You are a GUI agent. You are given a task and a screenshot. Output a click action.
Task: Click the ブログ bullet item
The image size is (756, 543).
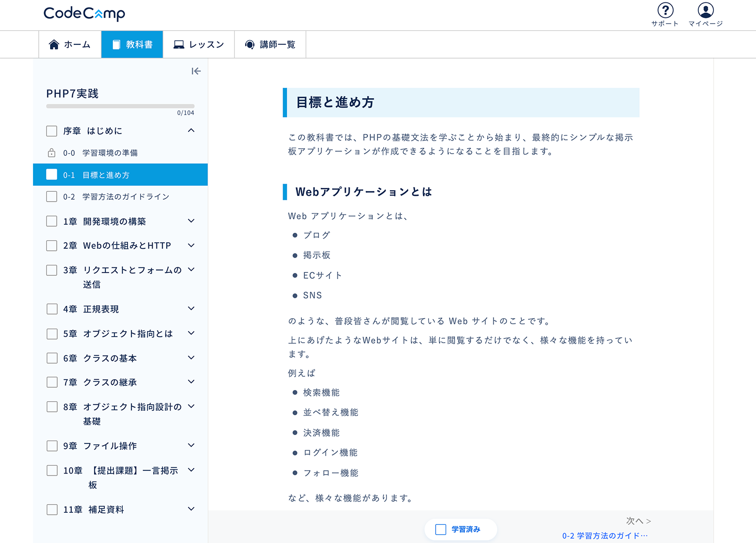click(317, 235)
